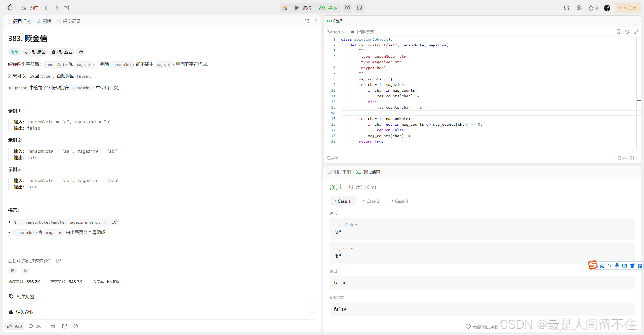Open settings gear icon in top bar

pyautogui.click(x=579, y=8)
